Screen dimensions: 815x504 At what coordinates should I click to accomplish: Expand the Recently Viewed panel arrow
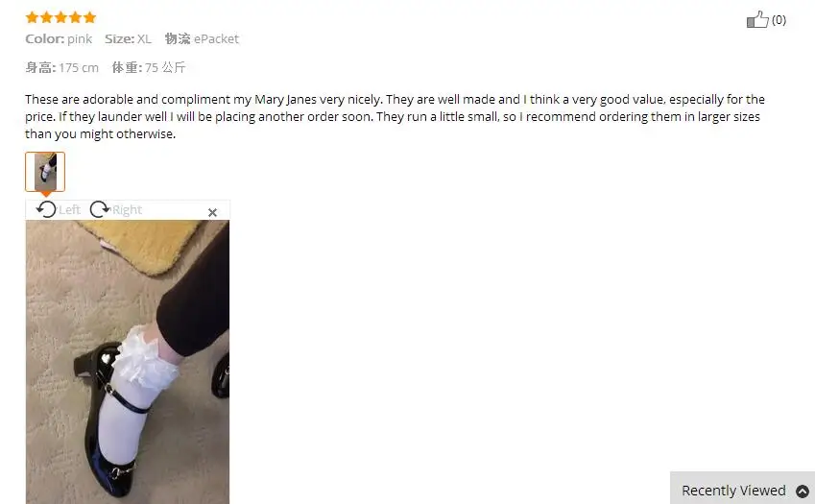click(803, 491)
